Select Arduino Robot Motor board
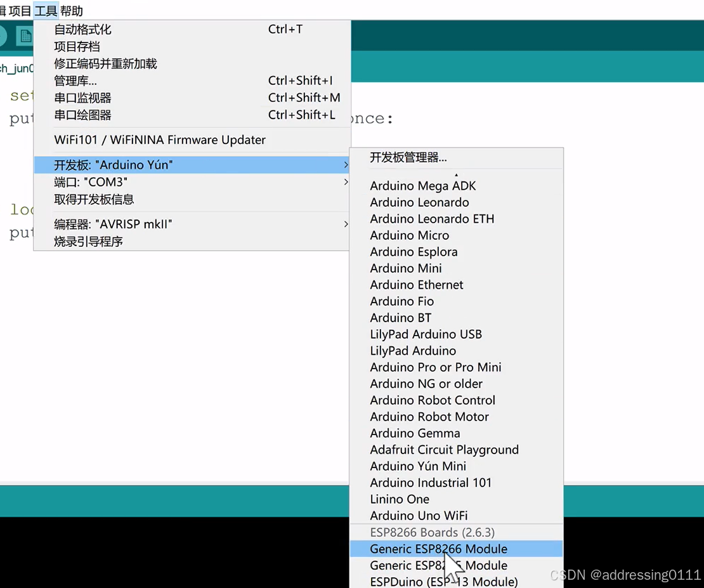Image resolution: width=704 pixels, height=588 pixels. (456, 417)
